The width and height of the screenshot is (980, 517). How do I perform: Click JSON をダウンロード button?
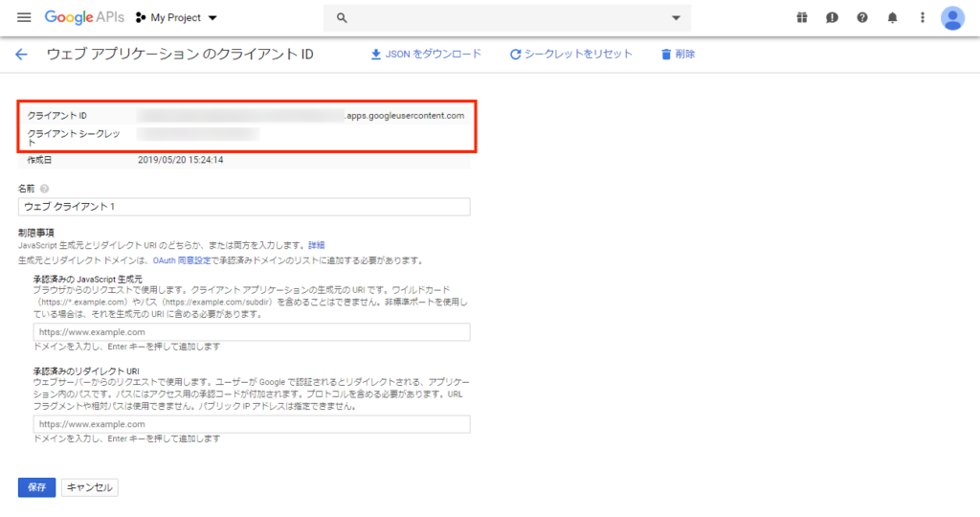[x=426, y=55]
